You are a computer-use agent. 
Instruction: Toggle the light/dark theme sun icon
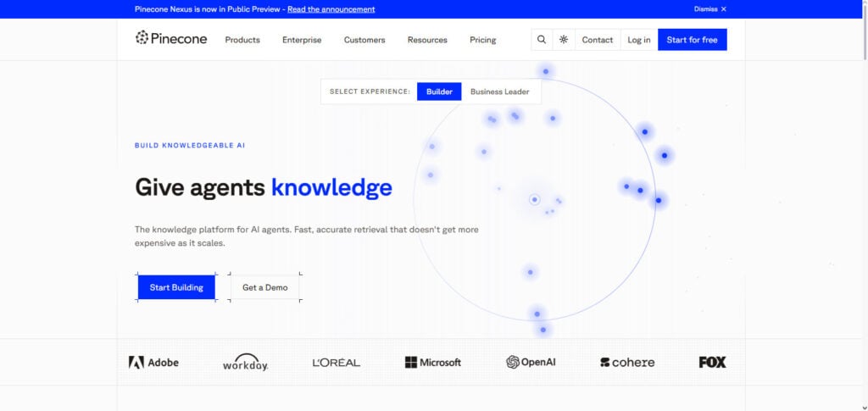(564, 40)
